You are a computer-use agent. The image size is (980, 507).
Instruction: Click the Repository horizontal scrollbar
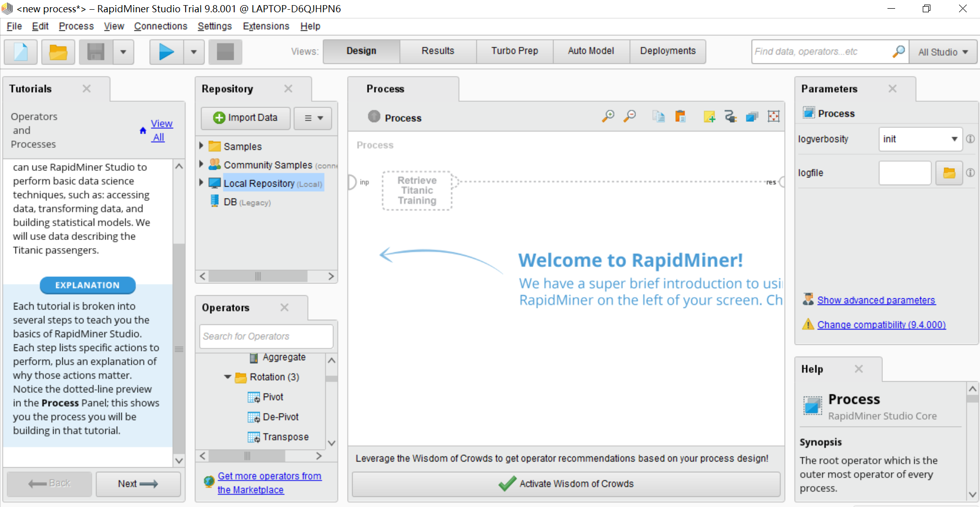[x=258, y=276]
